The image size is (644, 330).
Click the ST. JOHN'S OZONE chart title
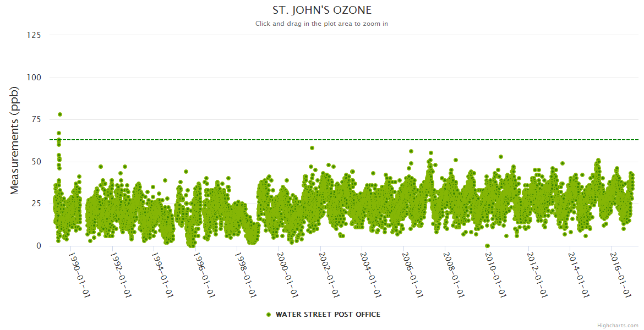322,10
